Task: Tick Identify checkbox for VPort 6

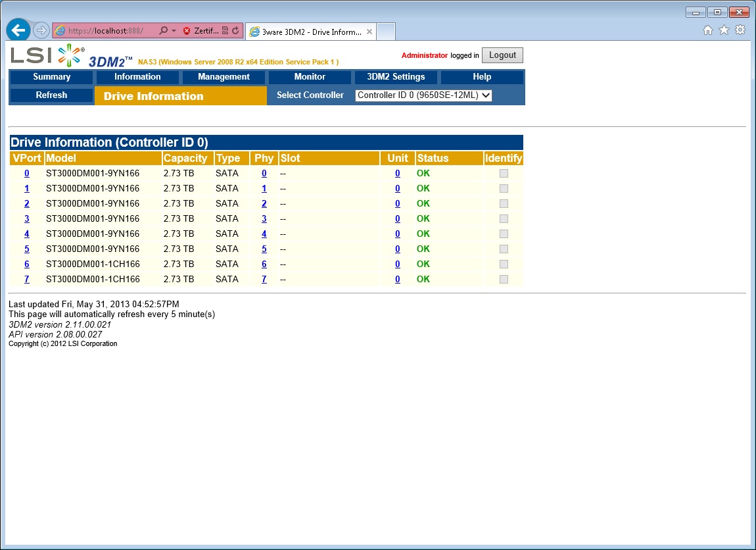Action: click(x=504, y=264)
